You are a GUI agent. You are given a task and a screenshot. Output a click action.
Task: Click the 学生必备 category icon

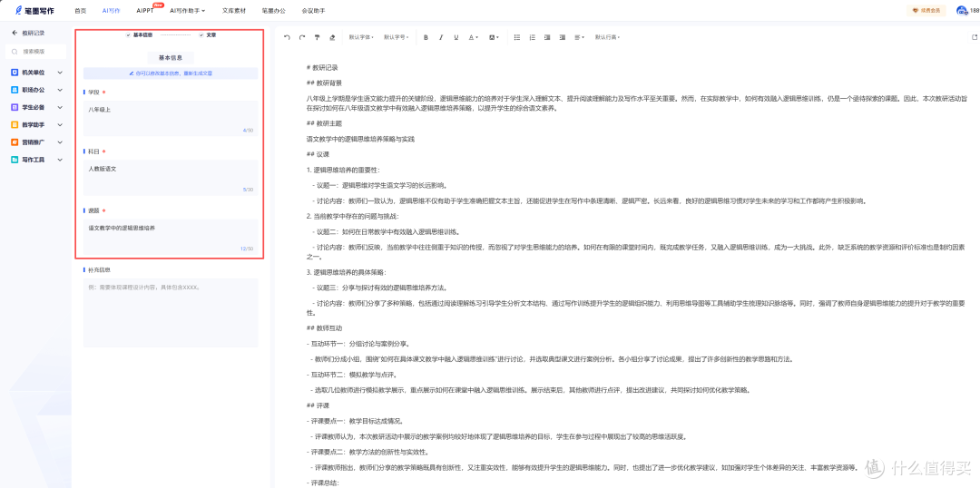coord(15,107)
